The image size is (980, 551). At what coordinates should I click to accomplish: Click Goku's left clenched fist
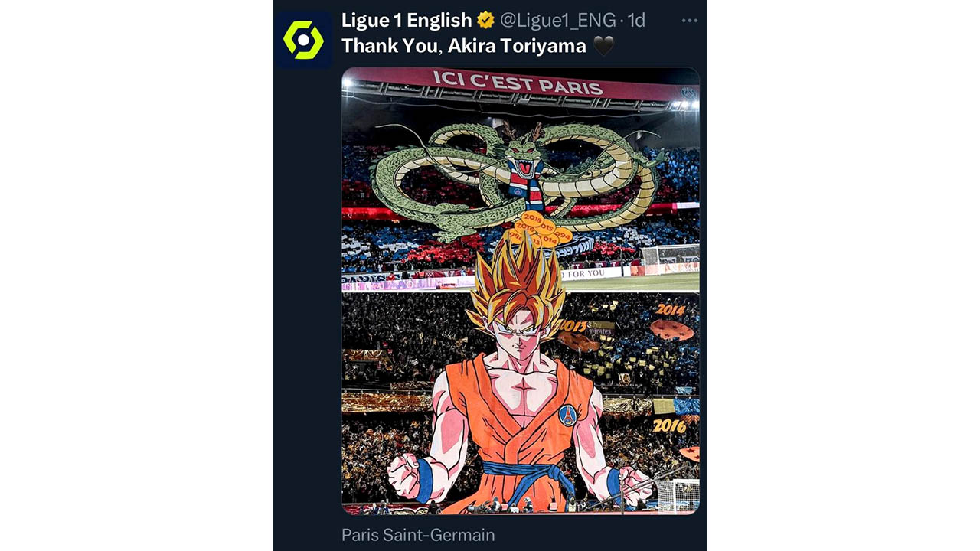[634, 484]
